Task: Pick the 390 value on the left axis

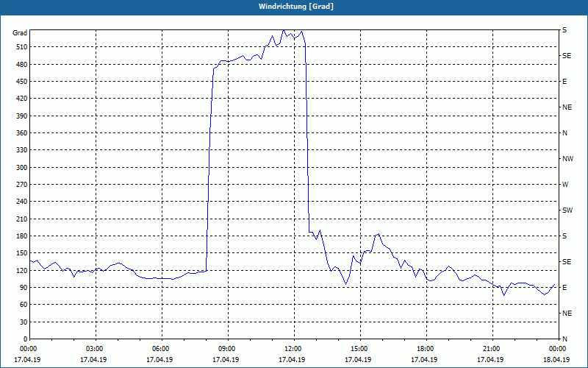Action: (21, 116)
